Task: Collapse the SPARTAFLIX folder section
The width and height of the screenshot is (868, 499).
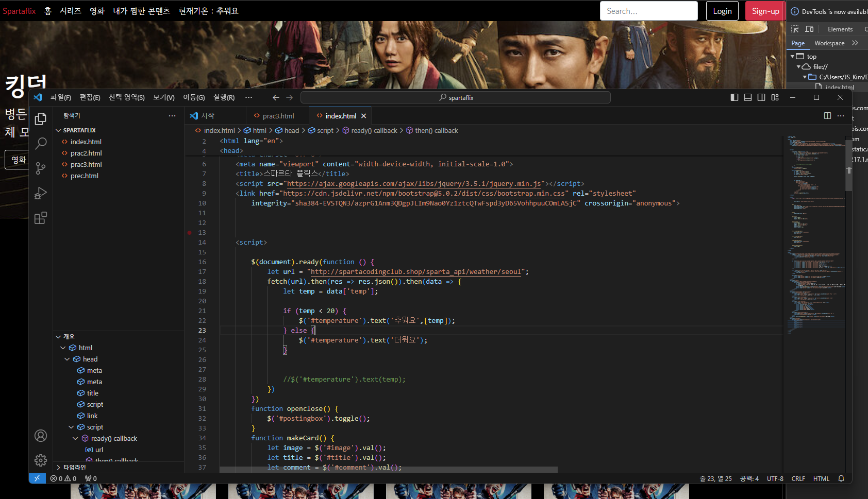Action: [x=59, y=130]
